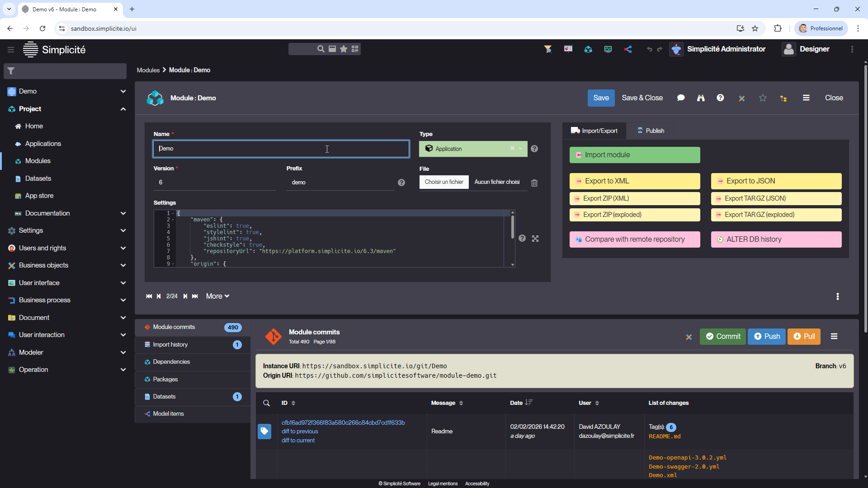Toggle the favorite star for this module

click(x=763, y=98)
